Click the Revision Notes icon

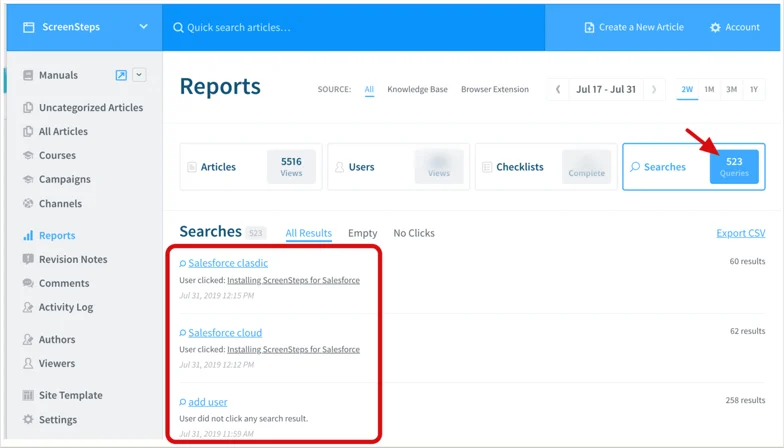click(x=28, y=260)
